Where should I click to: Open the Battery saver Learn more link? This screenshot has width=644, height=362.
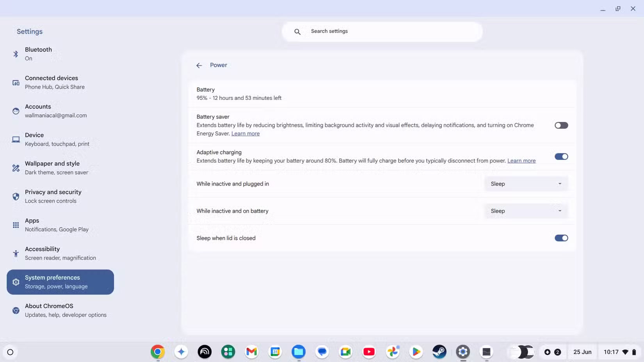[245, 133]
